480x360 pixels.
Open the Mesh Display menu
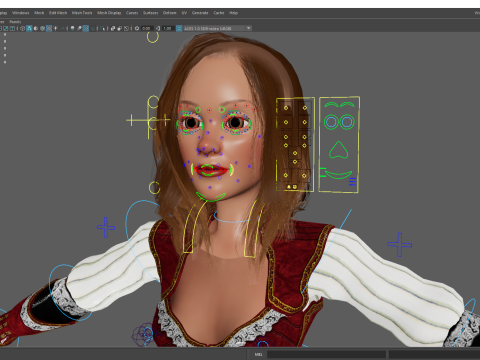click(x=109, y=13)
